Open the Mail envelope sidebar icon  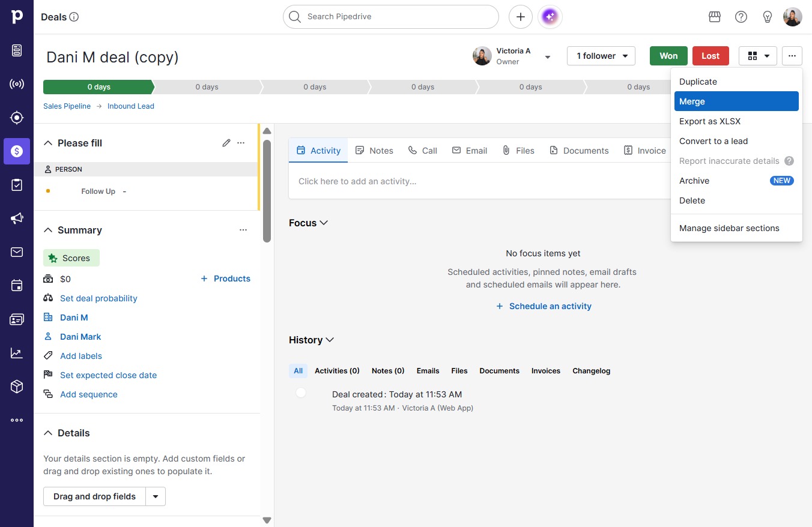(x=17, y=252)
